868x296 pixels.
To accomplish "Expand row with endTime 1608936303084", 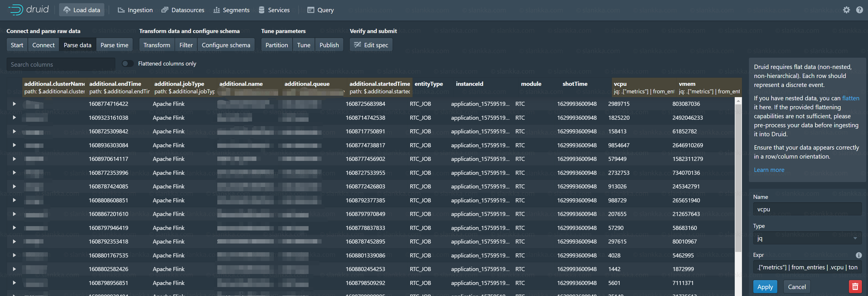I will pyautogui.click(x=14, y=145).
